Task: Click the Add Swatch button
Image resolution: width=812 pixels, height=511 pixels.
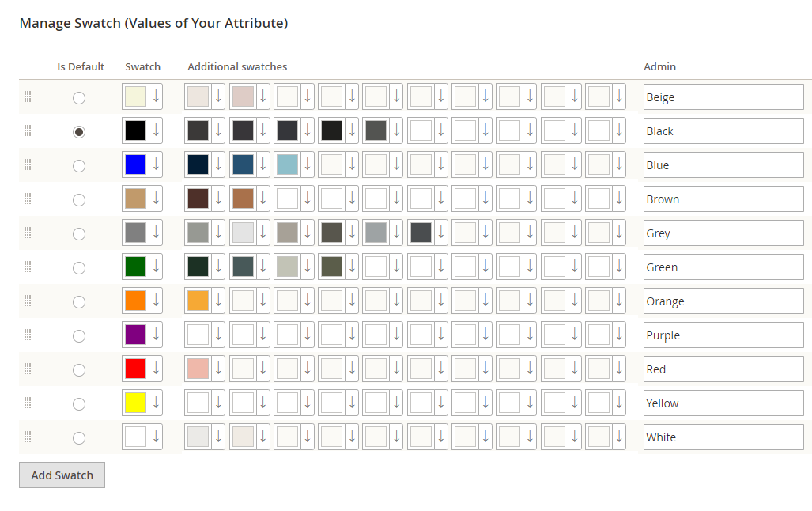Action: (62, 475)
